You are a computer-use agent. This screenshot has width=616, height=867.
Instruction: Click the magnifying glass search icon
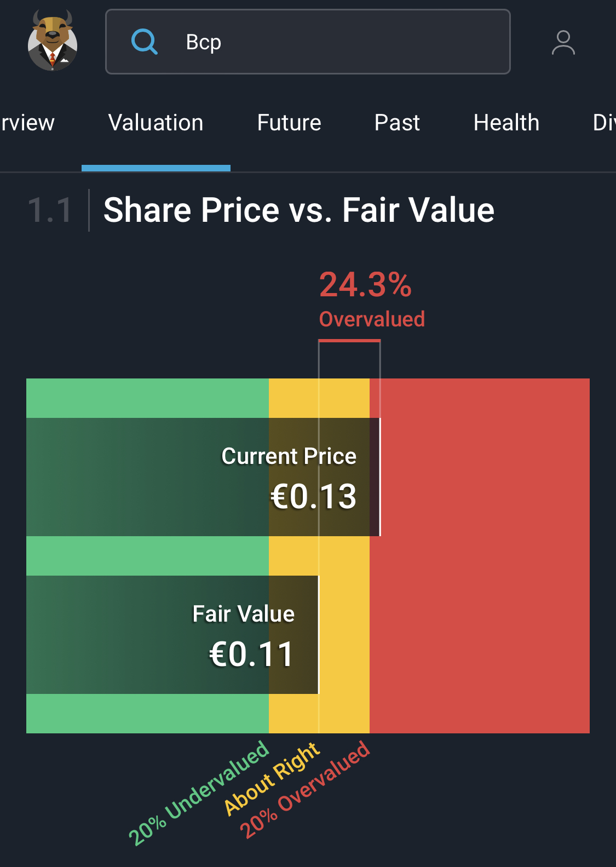(x=145, y=42)
